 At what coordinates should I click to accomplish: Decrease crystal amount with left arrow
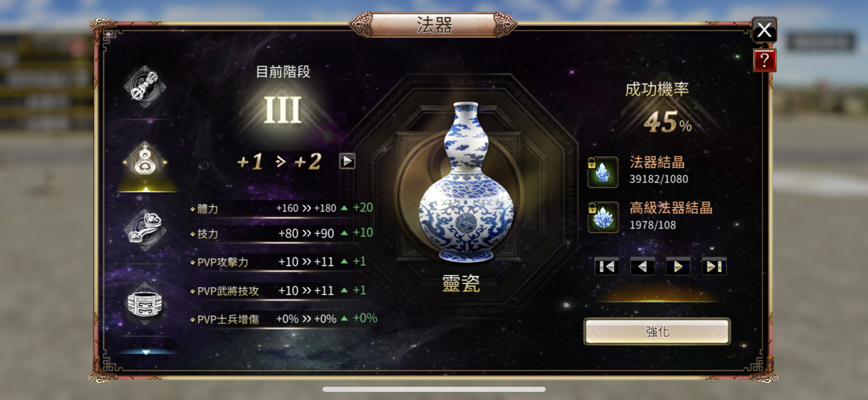pos(643,266)
